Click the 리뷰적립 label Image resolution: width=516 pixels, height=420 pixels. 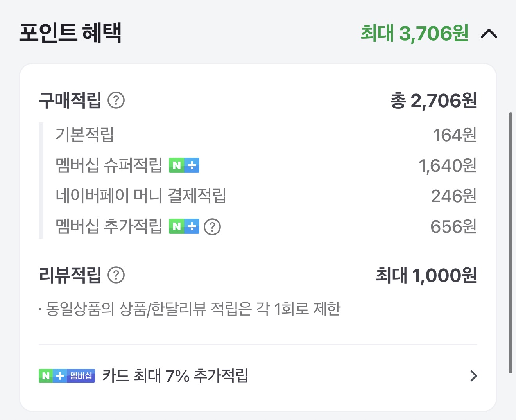pyautogui.click(x=70, y=275)
